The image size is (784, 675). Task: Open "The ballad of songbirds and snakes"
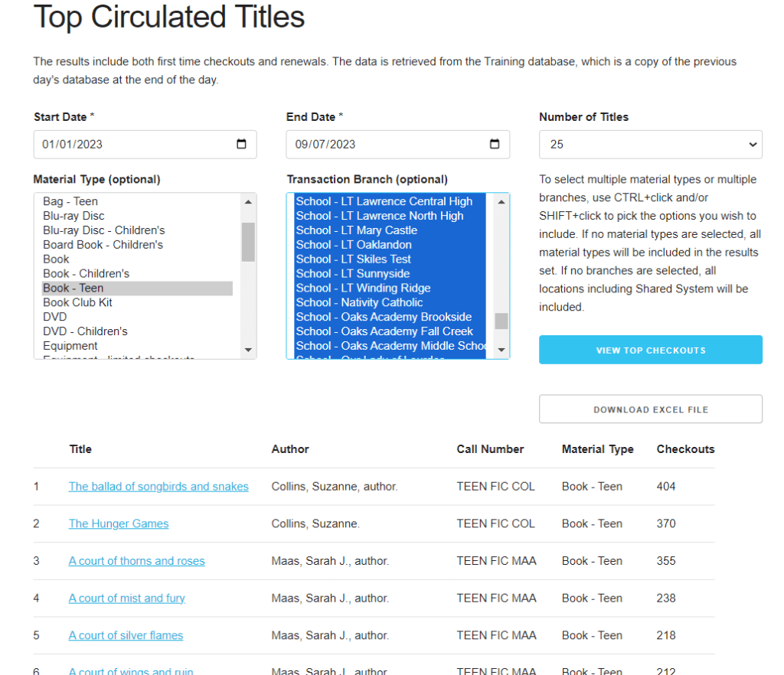(x=158, y=486)
